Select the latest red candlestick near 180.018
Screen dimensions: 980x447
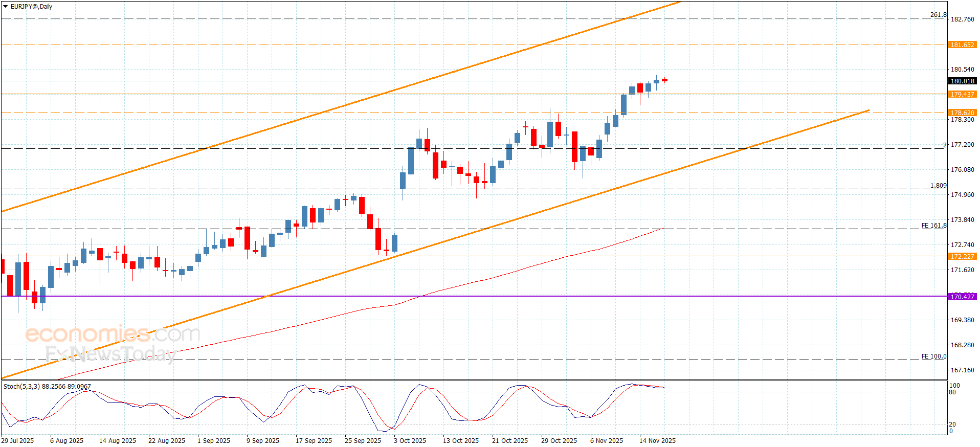[664, 80]
